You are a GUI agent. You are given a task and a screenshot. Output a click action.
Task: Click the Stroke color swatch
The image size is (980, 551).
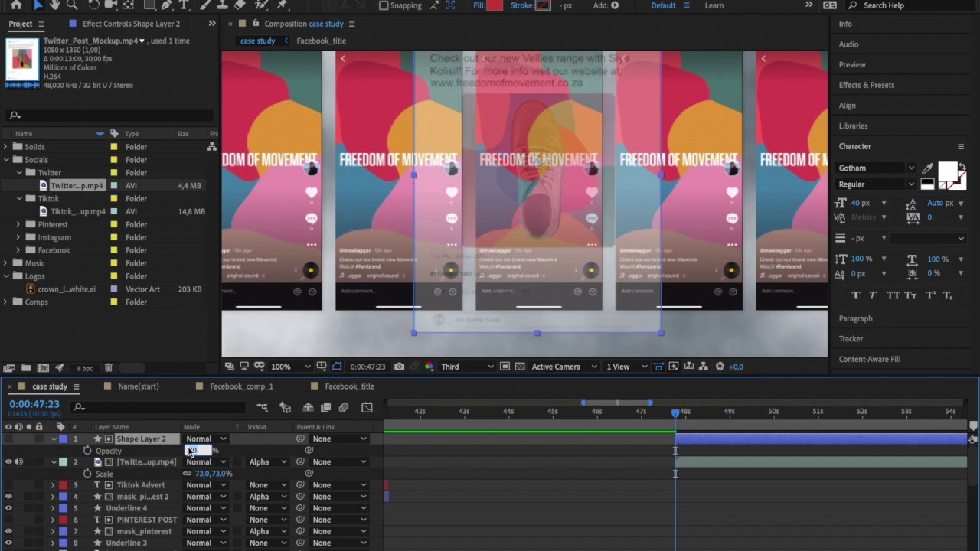click(x=543, y=5)
